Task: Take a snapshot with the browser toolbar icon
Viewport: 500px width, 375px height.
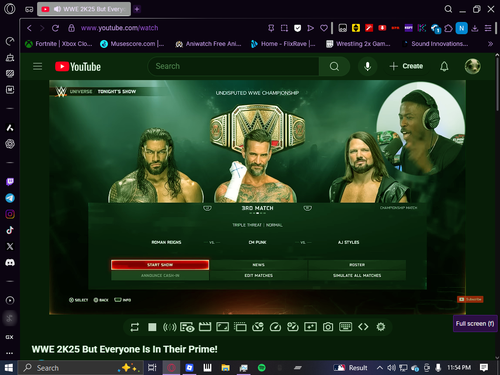Action: pyautogui.click(x=284, y=28)
